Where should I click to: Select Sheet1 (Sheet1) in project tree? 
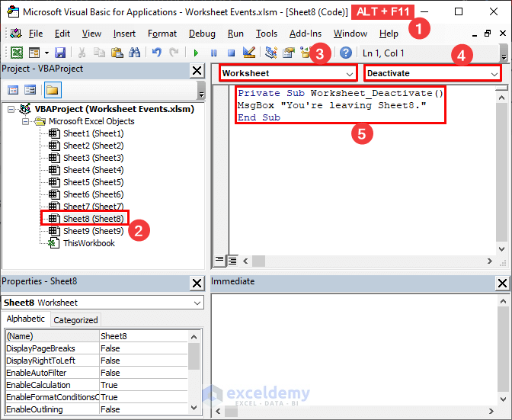click(x=94, y=133)
